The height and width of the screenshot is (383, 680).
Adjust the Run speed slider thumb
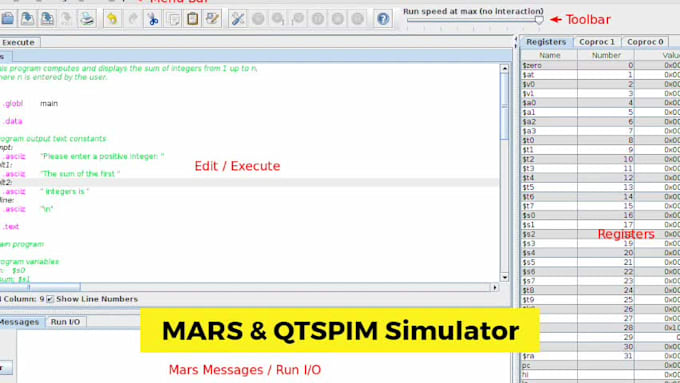[539, 20]
